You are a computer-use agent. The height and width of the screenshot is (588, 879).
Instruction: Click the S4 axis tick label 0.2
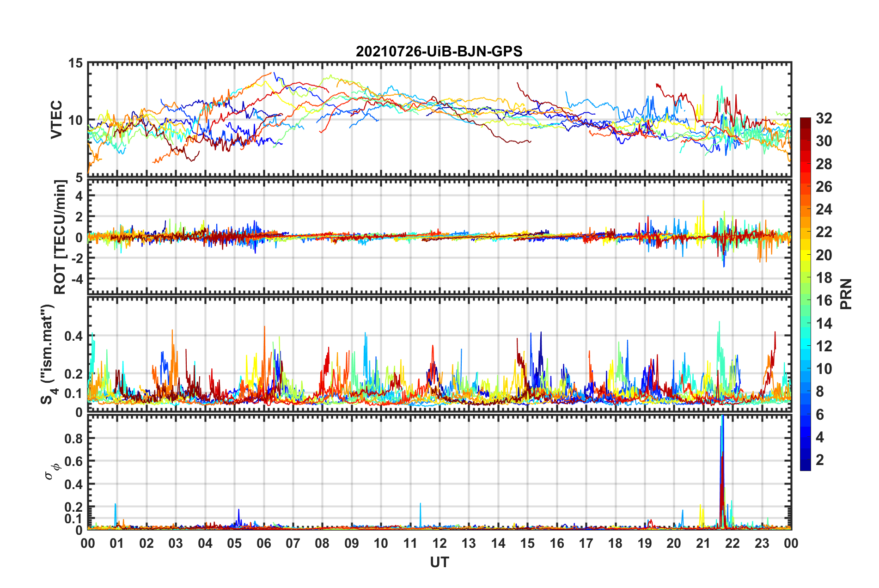click(73, 374)
